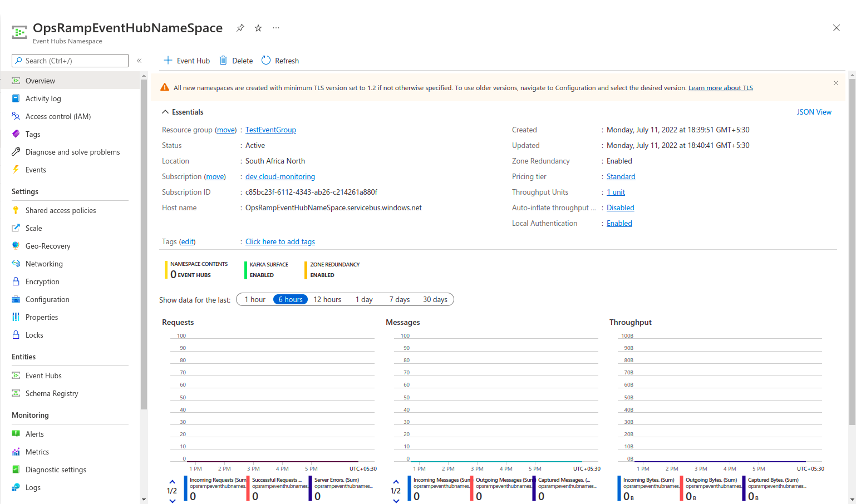Screen dimensions: 856x504
Task: Click the Networking icon
Action: click(16, 264)
